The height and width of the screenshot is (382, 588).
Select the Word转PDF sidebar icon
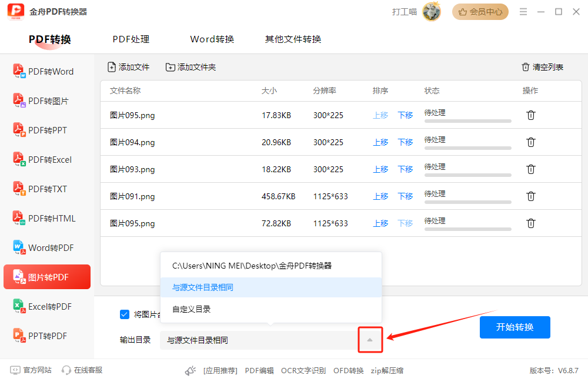point(18,247)
